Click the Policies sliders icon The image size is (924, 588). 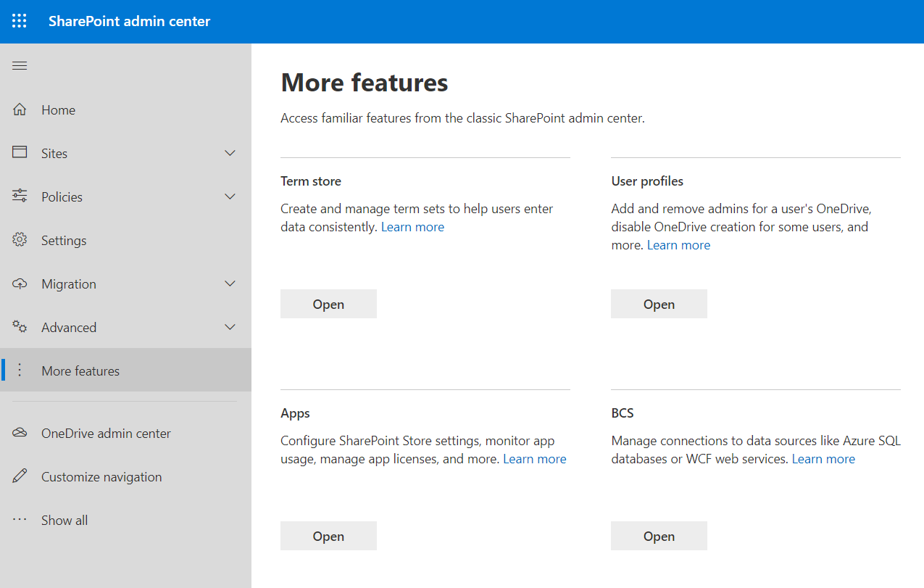pyautogui.click(x=20, y=196)
